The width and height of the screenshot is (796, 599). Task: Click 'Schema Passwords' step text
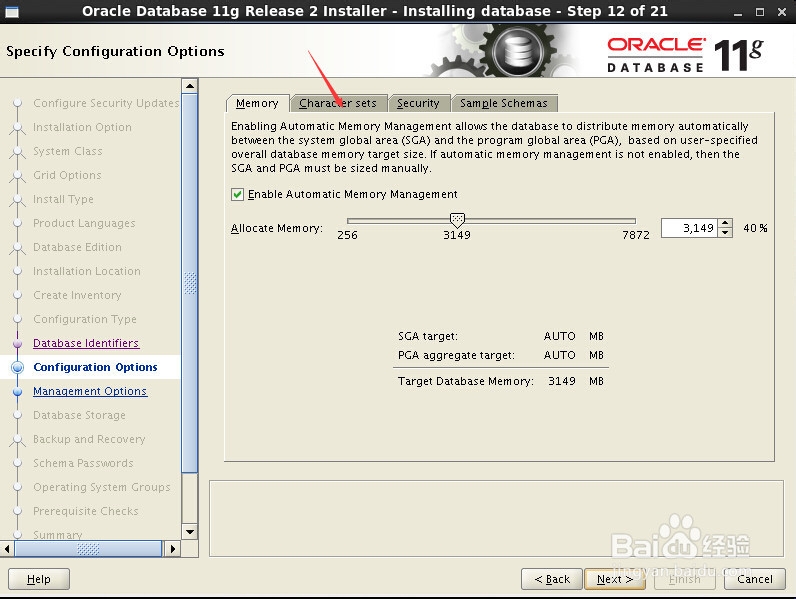point(83,463)
